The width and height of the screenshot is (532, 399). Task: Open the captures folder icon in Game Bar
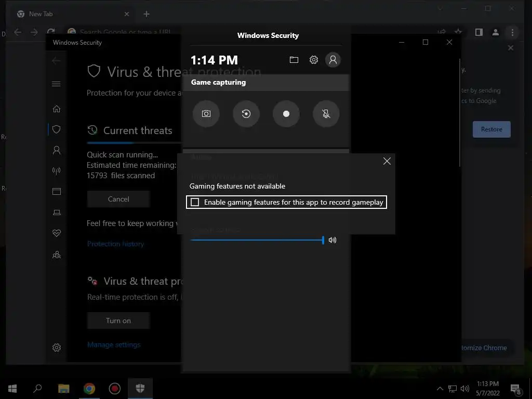click(x=294, y=60)
